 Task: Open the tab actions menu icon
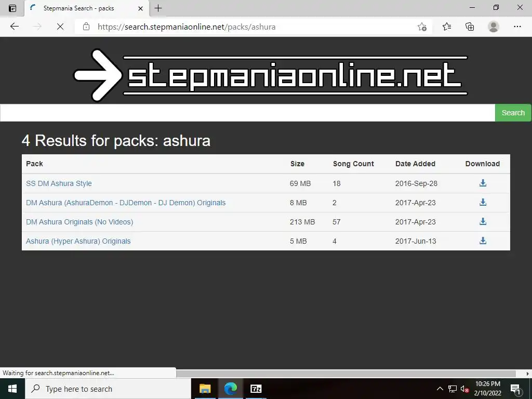pyautogui.click(x=12, y=8)
